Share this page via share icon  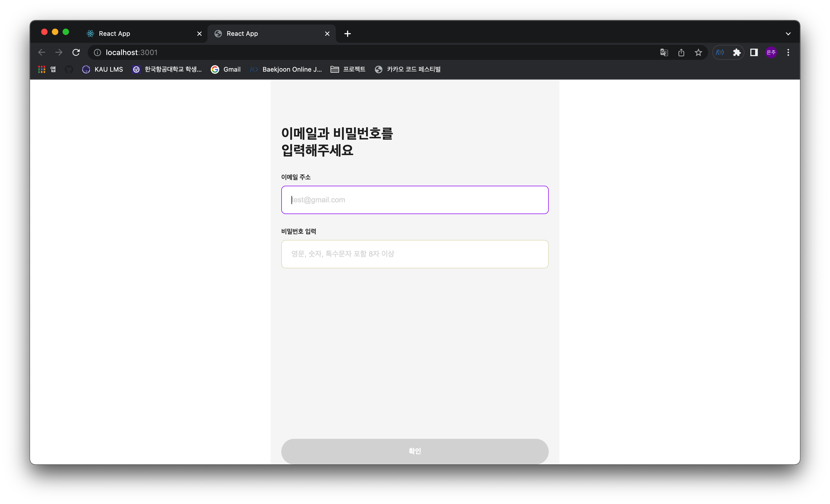(681, 52)
